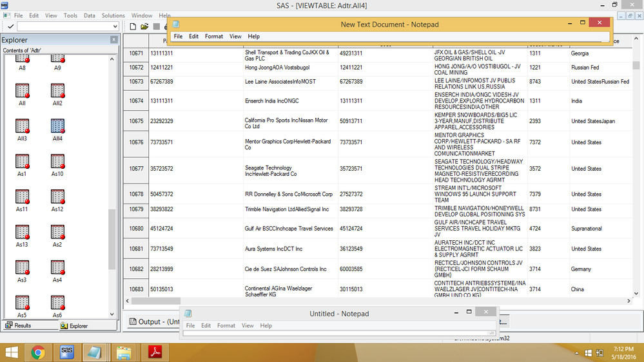Expand the SAS command box dropdown
Screen dimensions: 644x362
[115, 26]
